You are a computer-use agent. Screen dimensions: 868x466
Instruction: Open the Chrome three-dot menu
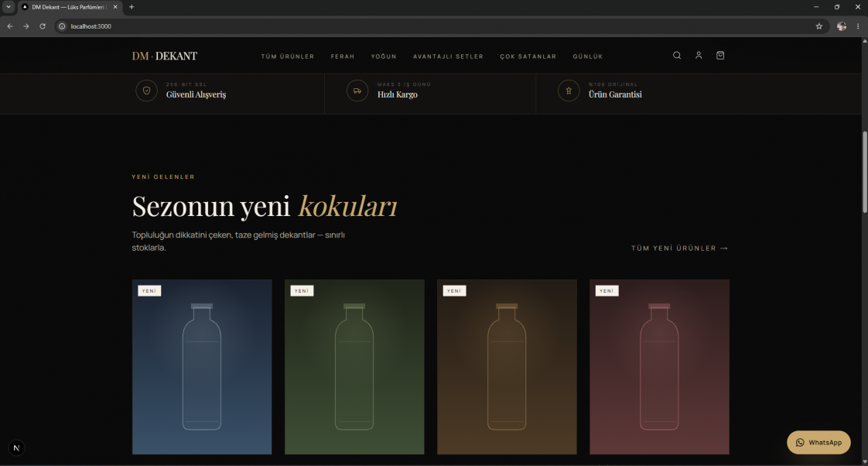pyautogui.click(x=858, y=26)
